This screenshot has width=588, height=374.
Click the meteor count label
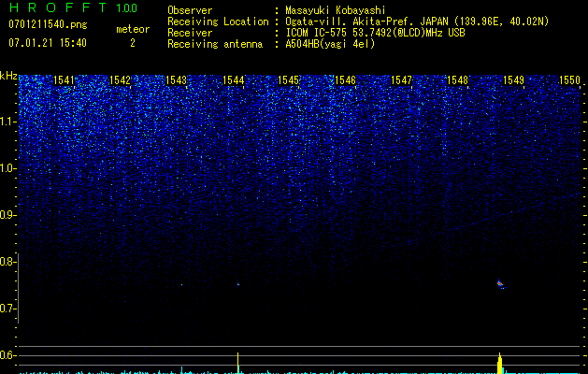click(x=133, y=29)
